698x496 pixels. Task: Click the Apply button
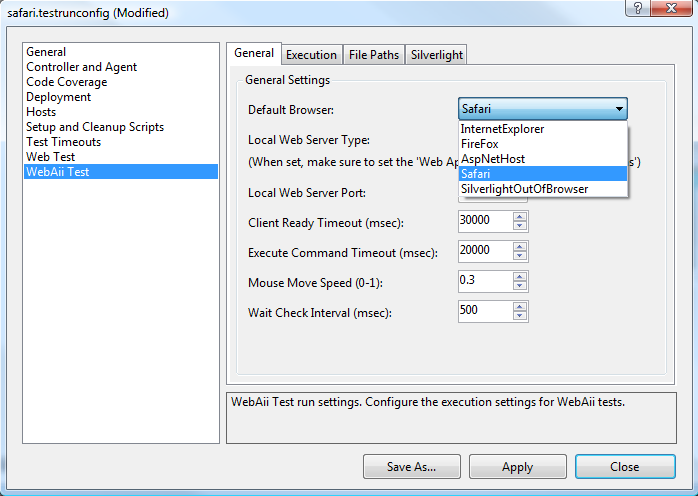[x=517, y=467]
